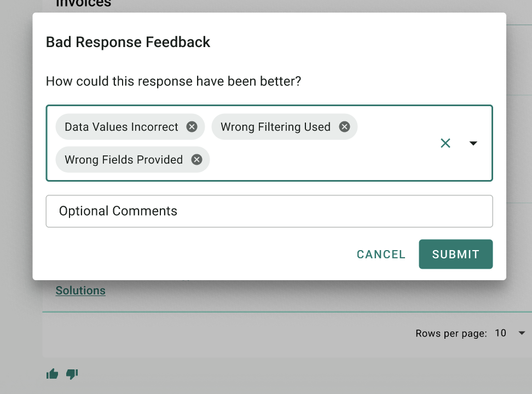
Task: Remove the Wrong Filtering Used chip
Action: tap(344, 126)
